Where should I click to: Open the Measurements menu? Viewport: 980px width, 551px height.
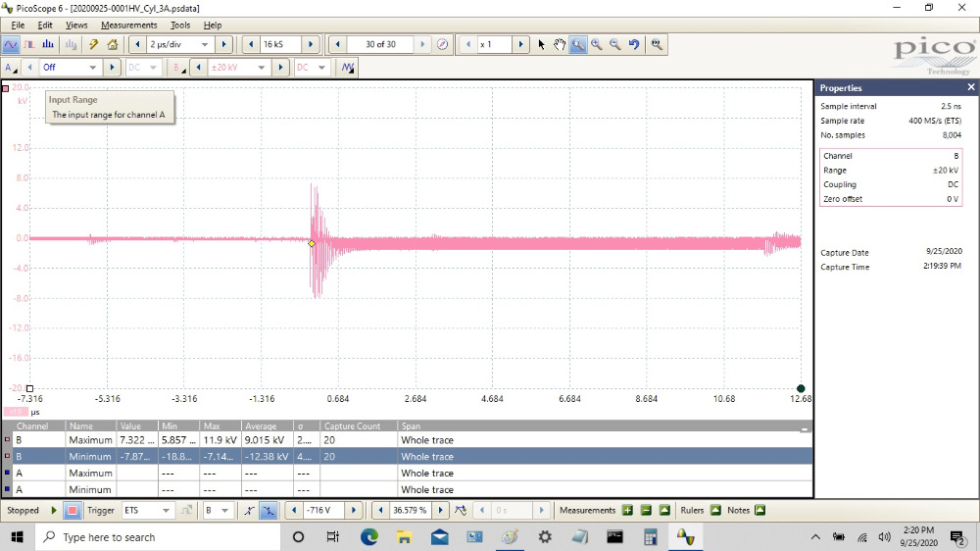tap(128, 25)
